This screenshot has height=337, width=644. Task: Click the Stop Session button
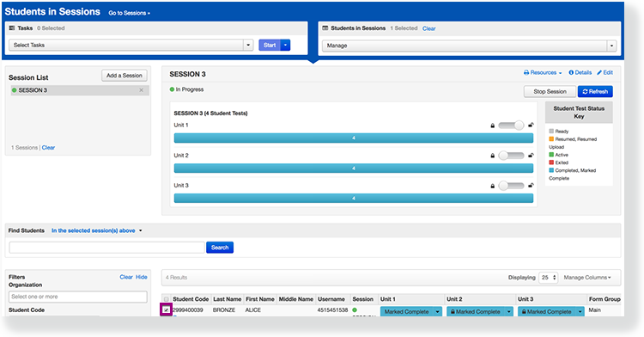coord(550,91)
